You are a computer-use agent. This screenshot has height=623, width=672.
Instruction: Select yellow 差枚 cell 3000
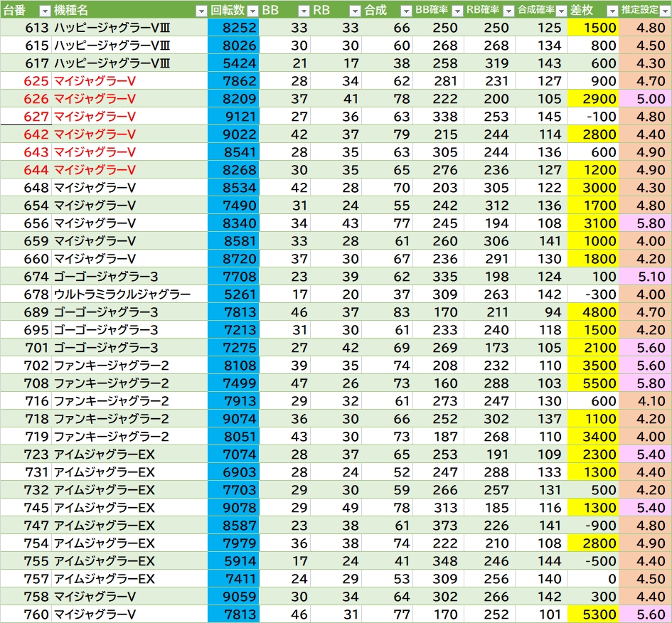(593, 188)
